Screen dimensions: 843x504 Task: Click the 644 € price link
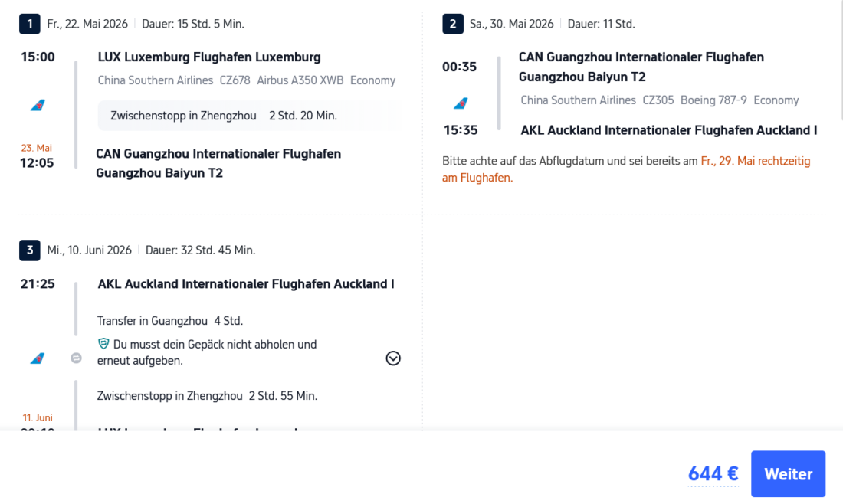click(x=713, y=474)
